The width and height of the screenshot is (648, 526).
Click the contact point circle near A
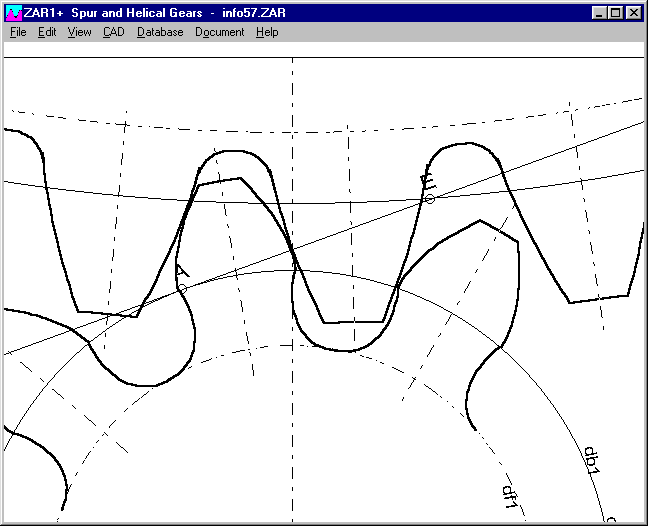click(x=182, y=289)
